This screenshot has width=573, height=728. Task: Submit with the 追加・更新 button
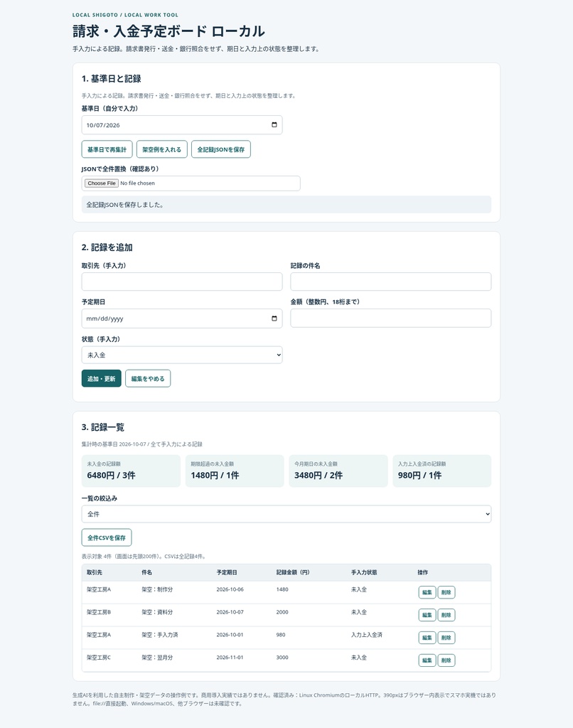point(102,378)
